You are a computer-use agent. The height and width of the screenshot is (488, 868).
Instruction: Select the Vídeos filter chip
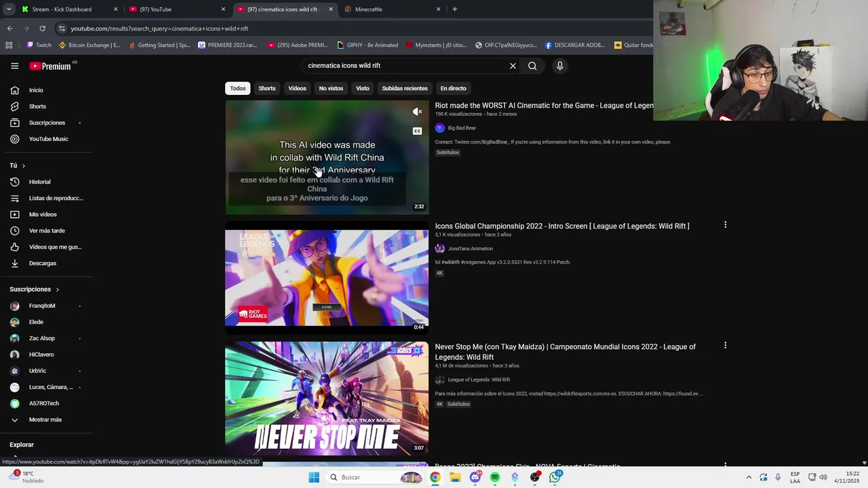point(297,88)
